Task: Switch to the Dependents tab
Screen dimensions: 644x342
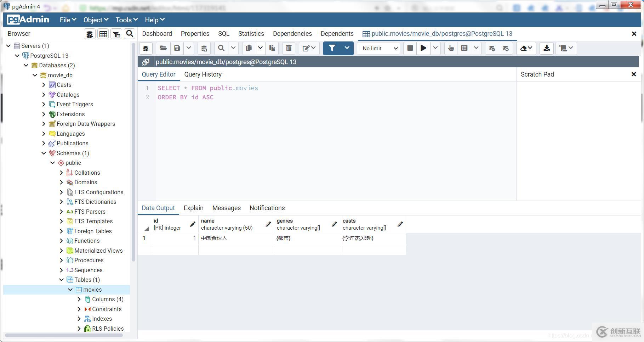Action: click(337, 34)
